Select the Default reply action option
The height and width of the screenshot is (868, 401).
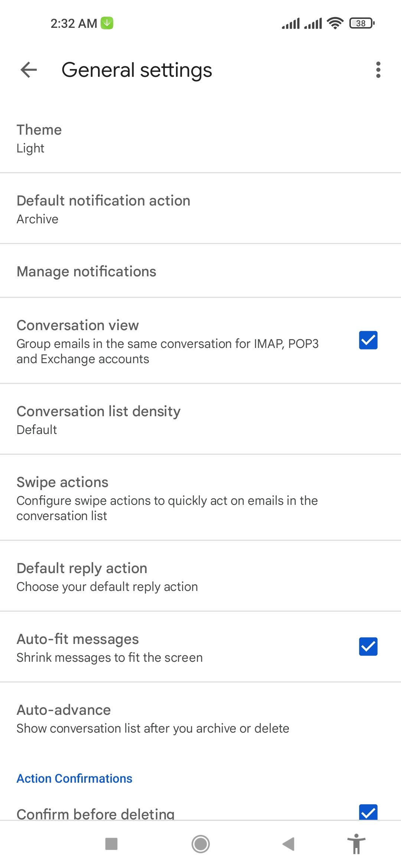click(200, 576)
